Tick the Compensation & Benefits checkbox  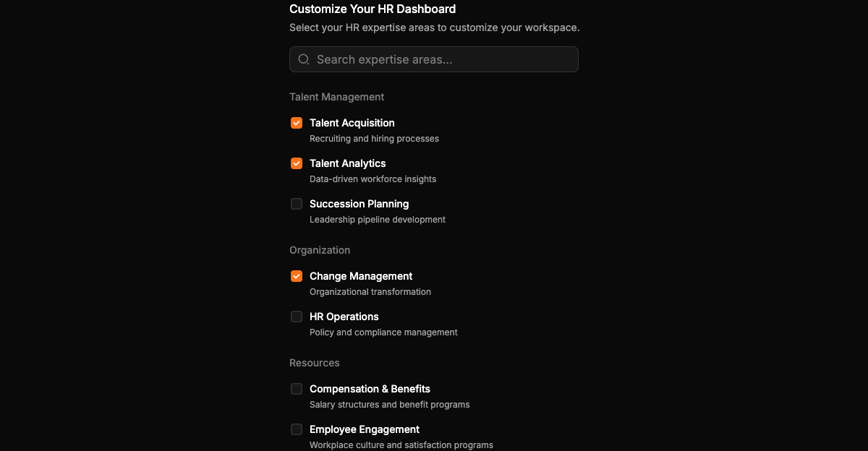tap(297, 389)
